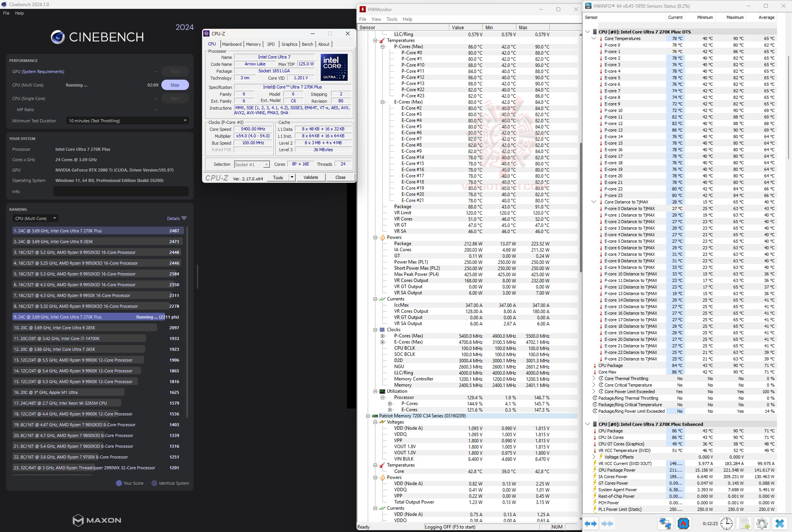The height and width of the screenshot is (532, 792).
Task: Click clock icon beside Core Thermal Throttling
Action: pos(601,379)
